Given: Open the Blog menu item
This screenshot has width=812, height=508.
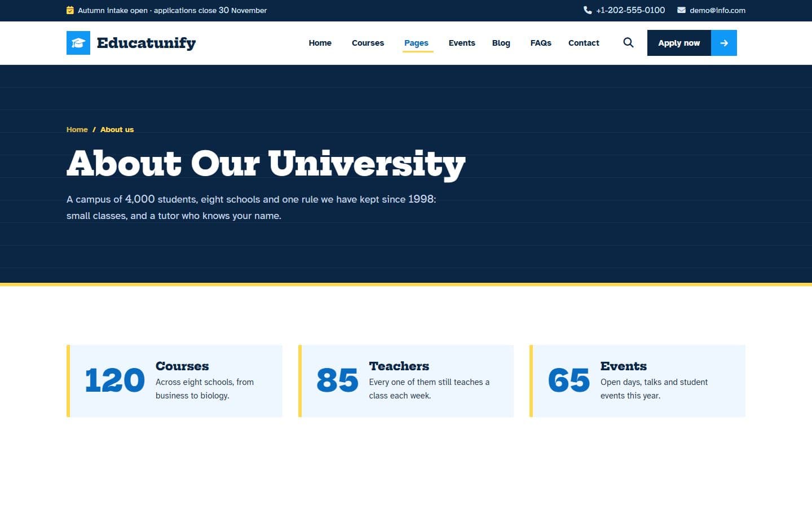Looking at the screenshot, I should click(x=501, y=43).
